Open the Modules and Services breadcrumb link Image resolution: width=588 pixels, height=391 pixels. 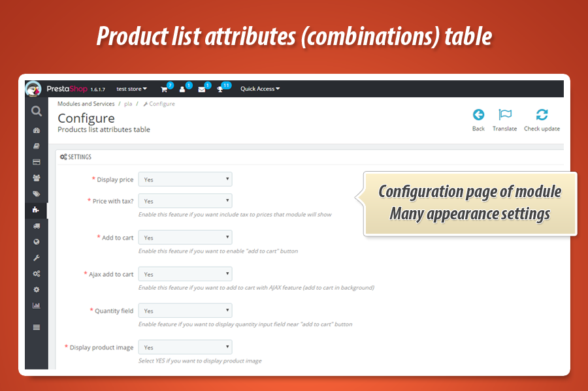point(86,103)
